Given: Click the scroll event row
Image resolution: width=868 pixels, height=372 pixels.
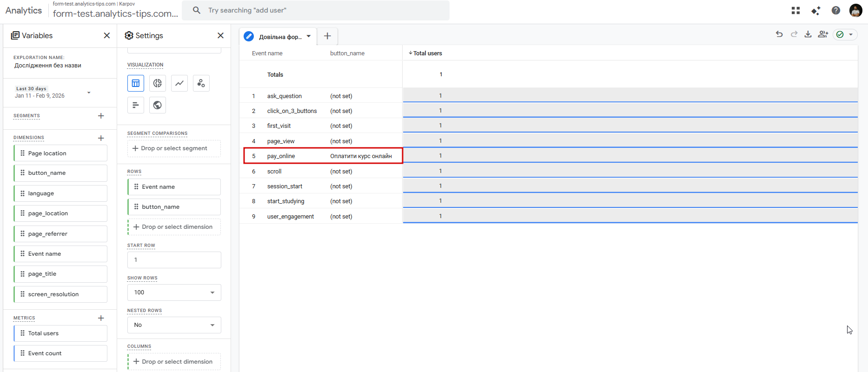Looking at the screenshot, I should [x=549, y=171].
